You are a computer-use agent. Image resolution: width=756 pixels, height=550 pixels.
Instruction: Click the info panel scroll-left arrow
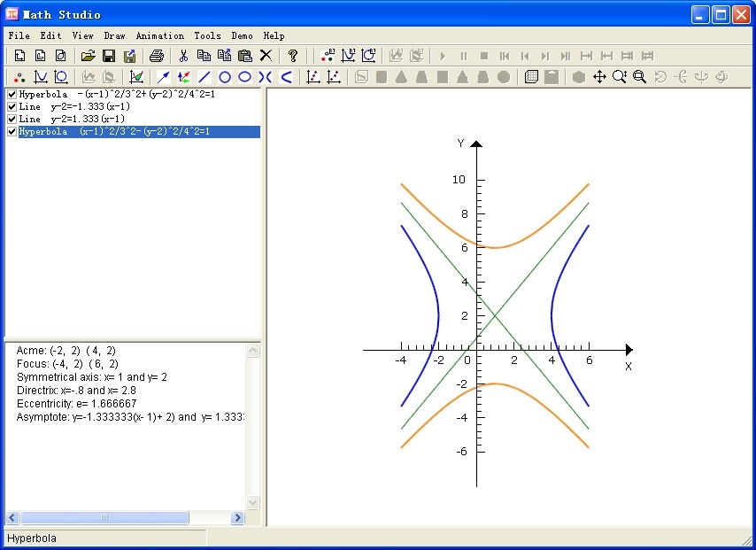pos(12,518)
